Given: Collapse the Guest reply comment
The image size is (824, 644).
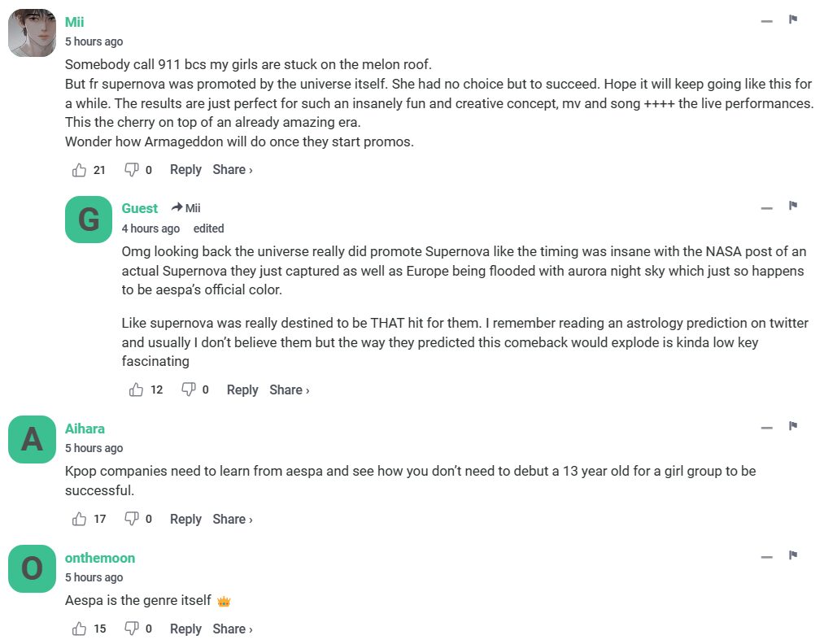Looking at the screenshot, I should click(766, 208).
